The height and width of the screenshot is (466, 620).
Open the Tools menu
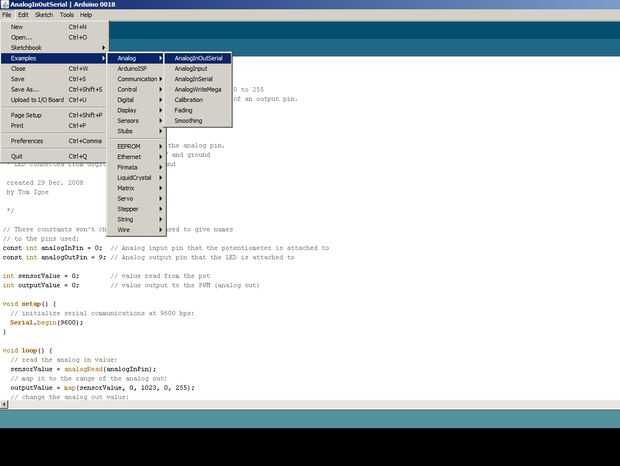click(67, 15)
